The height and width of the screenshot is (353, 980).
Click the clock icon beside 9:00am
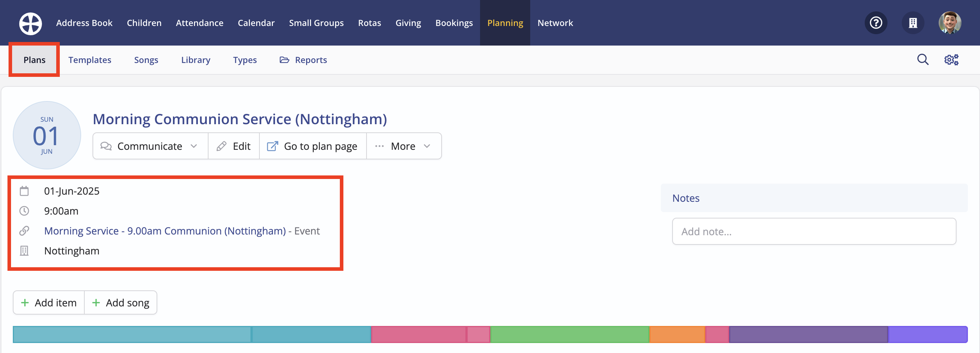pyautogui.click(x=24, y=211)
